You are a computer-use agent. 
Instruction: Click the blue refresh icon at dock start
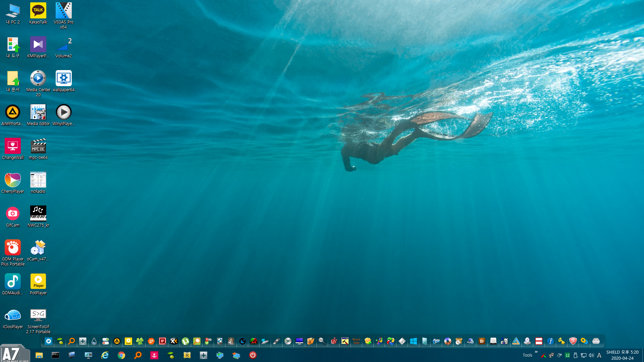(x=49, y=341)
